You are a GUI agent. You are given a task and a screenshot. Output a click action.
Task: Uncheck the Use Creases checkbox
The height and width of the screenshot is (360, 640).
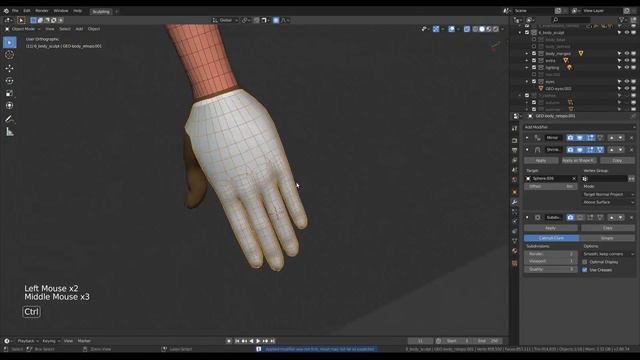[585, 270]
